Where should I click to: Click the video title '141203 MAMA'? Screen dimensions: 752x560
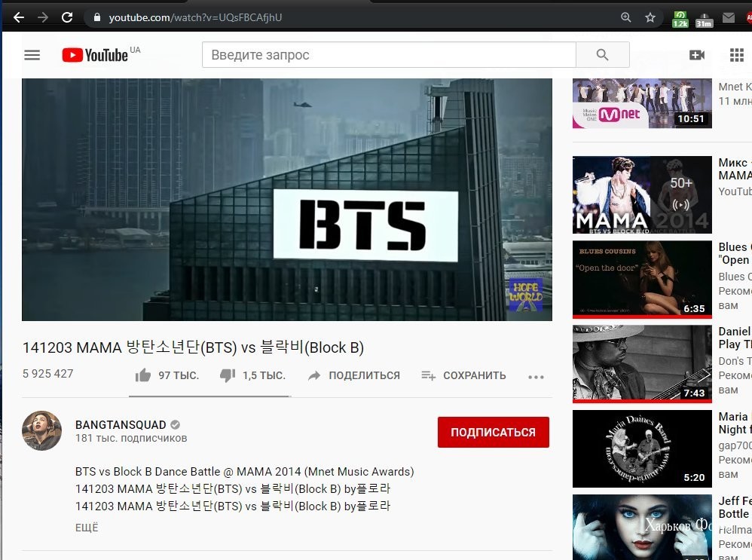pyautogui.click(x=194, y=347)
